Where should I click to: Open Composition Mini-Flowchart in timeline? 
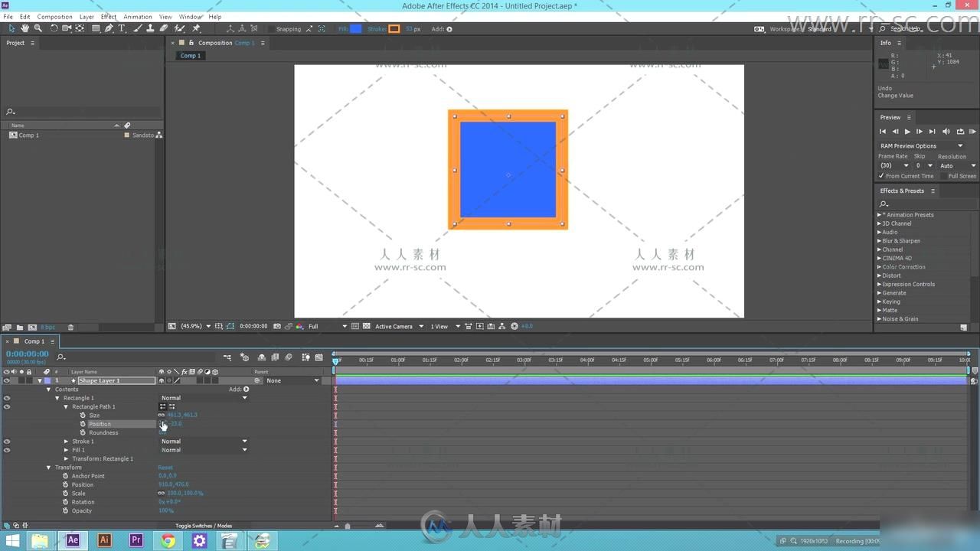click(x=227, y=357)
